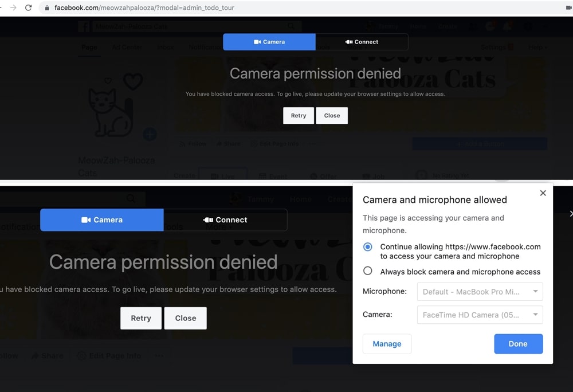The width and height of the screenshot is (573, 392).
Task: Click the dimmed Live button in Create row
Action: coord(222,177)
